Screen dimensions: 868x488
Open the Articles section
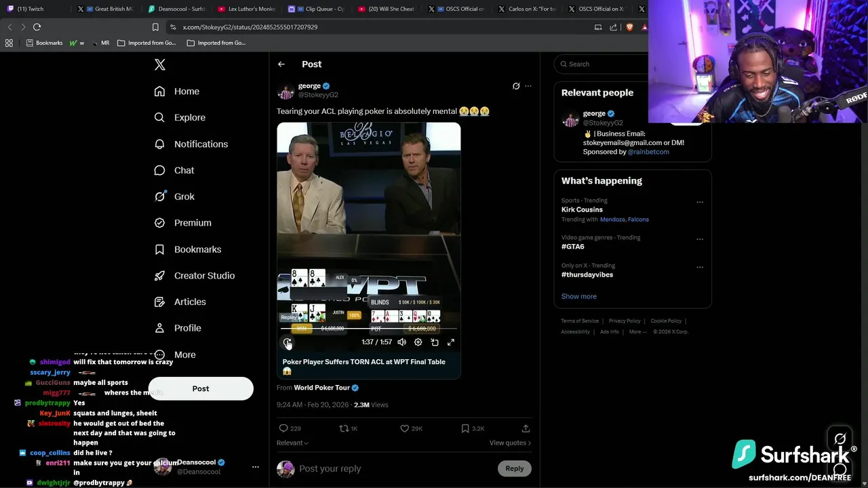pyautogui.click(x=180, y=302)
